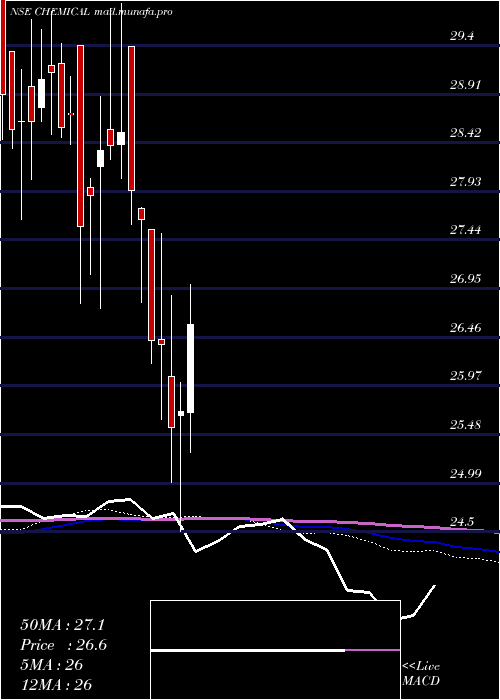This screenshot has height=700, width=500.
Task: Click the 27.44 price axis label
Action: click(x=465, y=230)
